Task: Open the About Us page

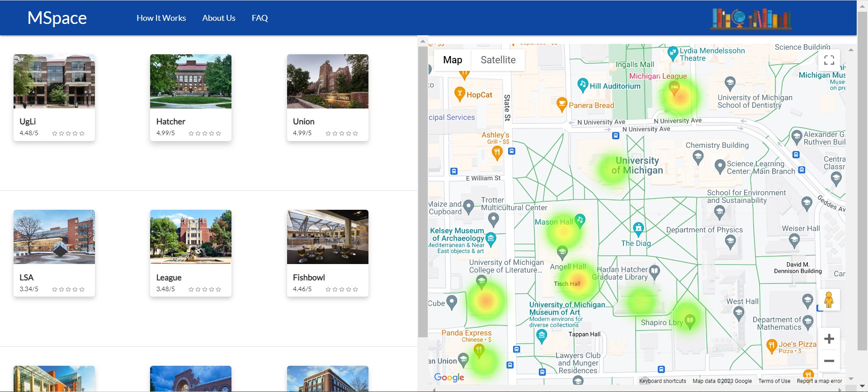Action: click(x=219, y=18)
